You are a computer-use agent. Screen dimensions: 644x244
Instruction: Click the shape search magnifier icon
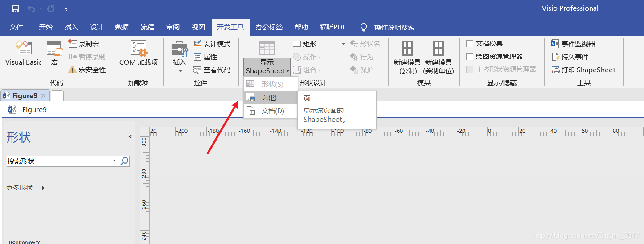click(x=124, y=161)
